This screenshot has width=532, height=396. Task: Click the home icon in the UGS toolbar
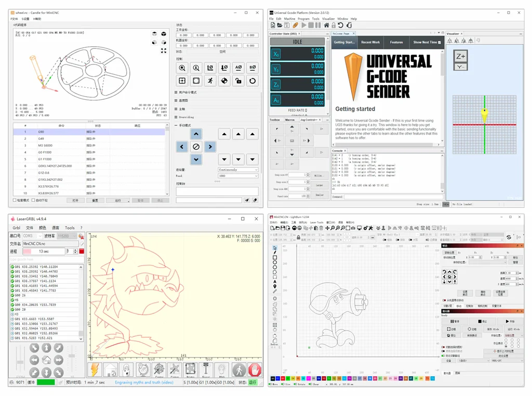pyautogui.click(x=326, y=25)
